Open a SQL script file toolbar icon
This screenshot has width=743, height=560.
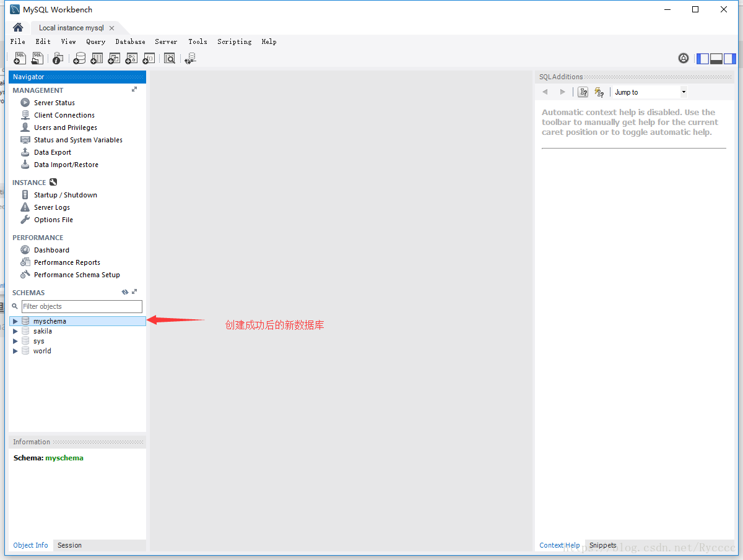click(38, 58)
